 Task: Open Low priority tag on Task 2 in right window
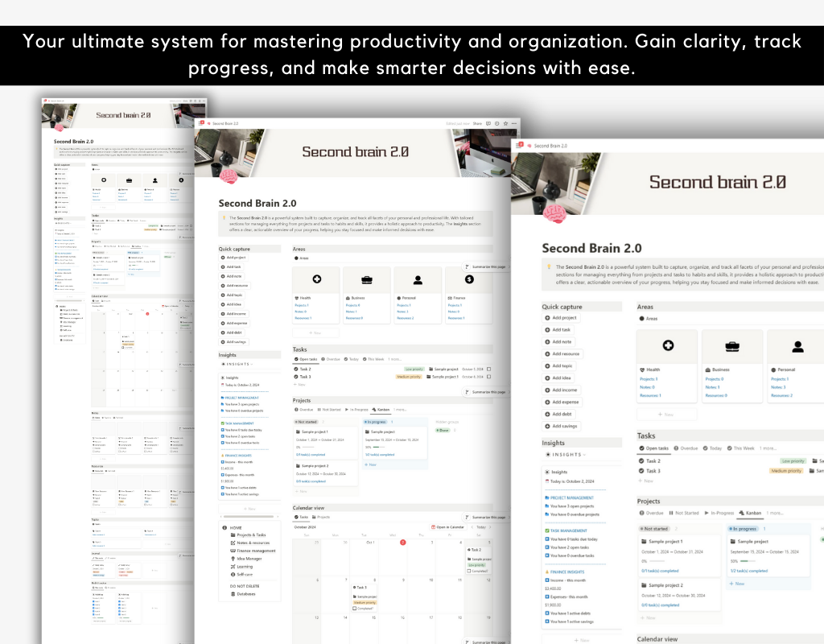793,461
